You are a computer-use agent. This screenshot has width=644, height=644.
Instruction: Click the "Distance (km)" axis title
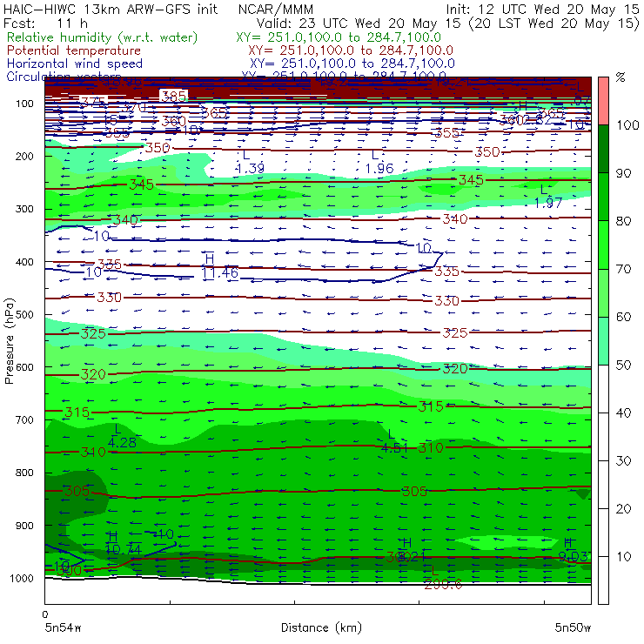coord(321,627)
